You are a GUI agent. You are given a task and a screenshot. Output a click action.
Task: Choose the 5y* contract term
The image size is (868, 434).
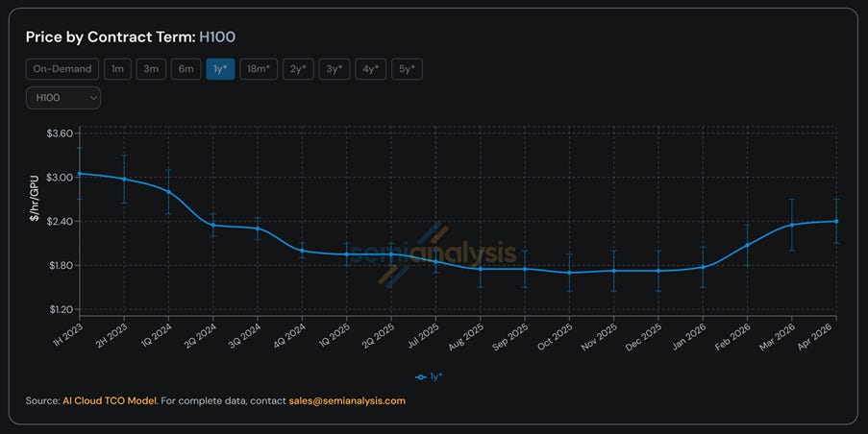click(407, 69)
